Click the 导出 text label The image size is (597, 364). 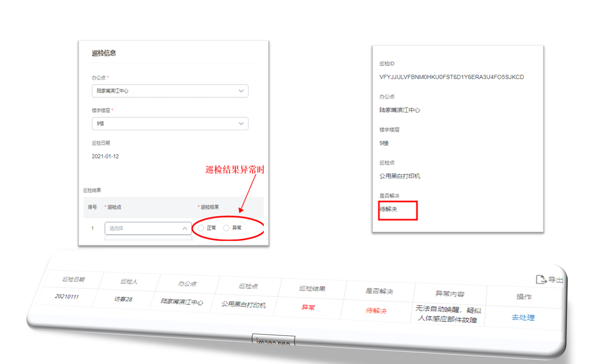point(555,280)
